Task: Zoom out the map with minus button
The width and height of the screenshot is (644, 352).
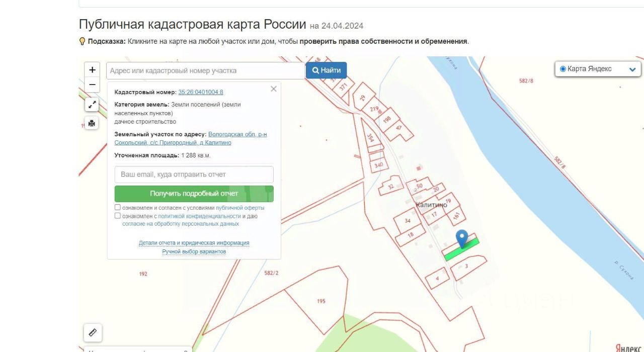Action: (92, 84)
